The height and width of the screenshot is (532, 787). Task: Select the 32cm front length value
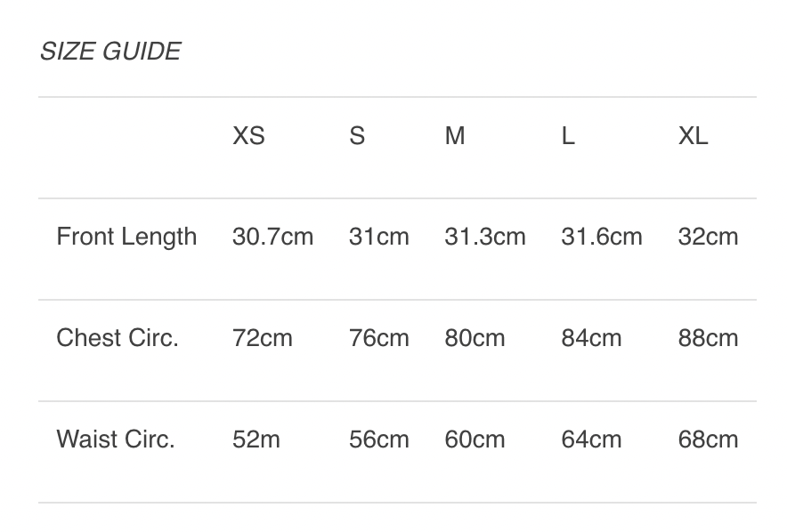click(x=708, y=237)
